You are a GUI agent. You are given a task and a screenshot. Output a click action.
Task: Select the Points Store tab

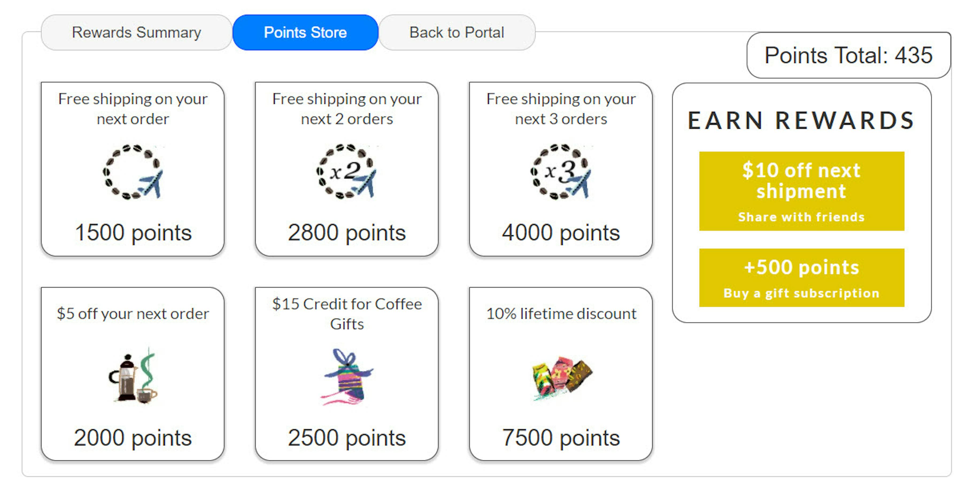tap(305, 33)
